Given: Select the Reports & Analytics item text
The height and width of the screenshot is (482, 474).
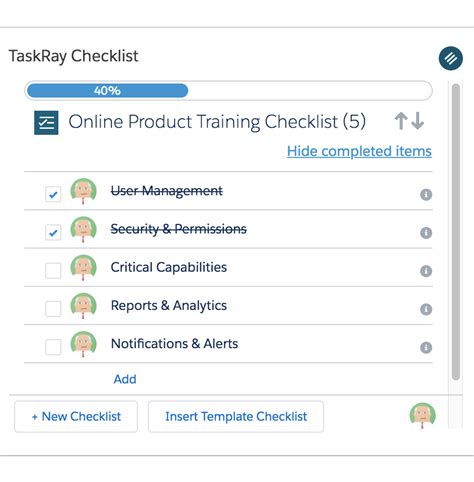Looking at the screenshot, I should coord(169,306).
